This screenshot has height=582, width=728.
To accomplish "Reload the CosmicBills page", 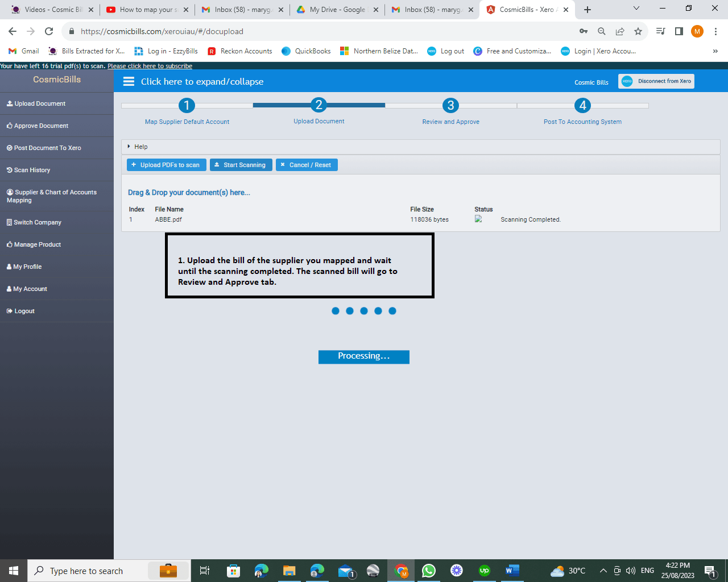I will (49, 31).
